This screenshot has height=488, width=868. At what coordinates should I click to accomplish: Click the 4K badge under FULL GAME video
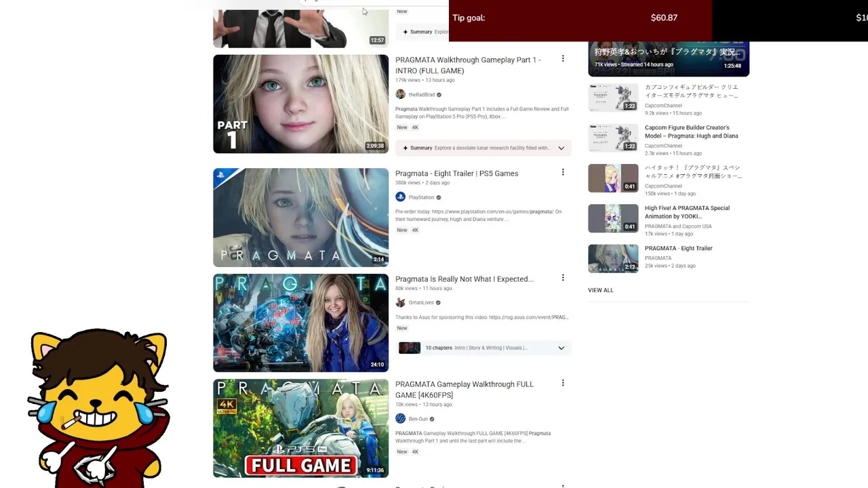[x=415, y=451]
